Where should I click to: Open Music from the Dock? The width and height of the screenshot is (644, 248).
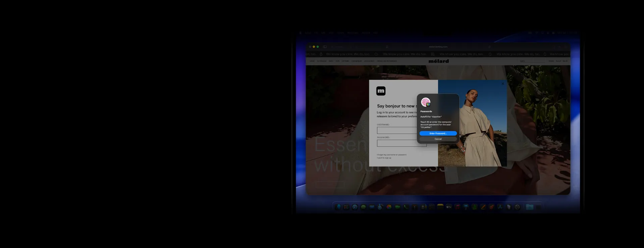click(x=457, y=207)
